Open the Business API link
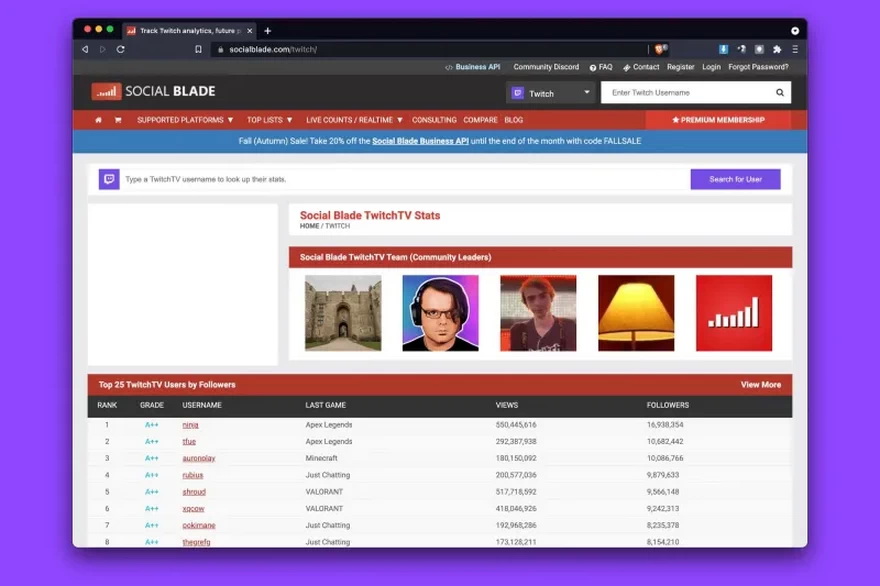Viewport: 880px width, 586px height. click(x=473, y=67)
